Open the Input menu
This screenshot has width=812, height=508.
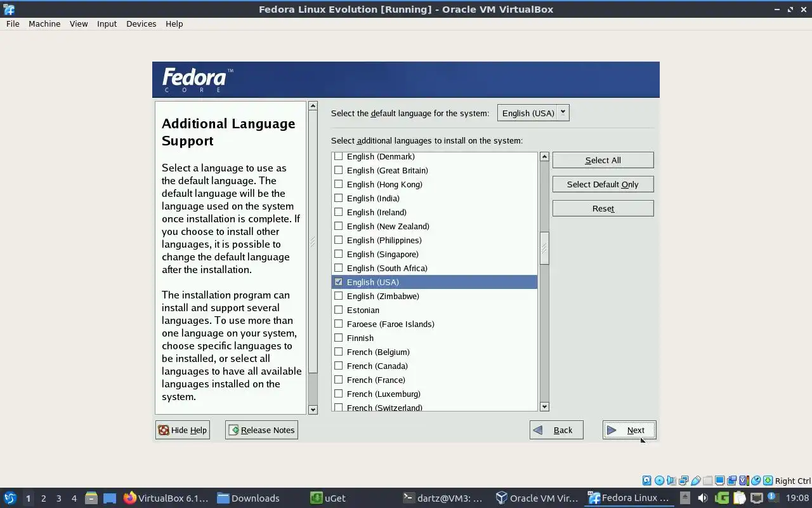[107, 23]
